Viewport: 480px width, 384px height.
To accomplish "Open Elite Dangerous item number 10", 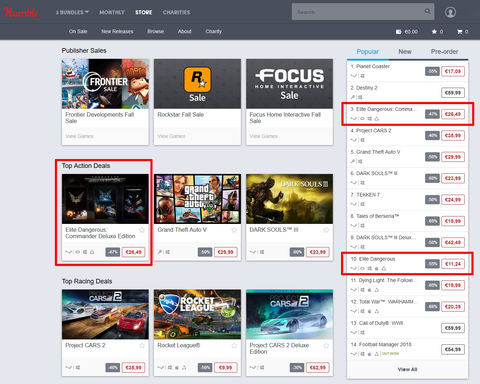I will [x=407, y=264].
